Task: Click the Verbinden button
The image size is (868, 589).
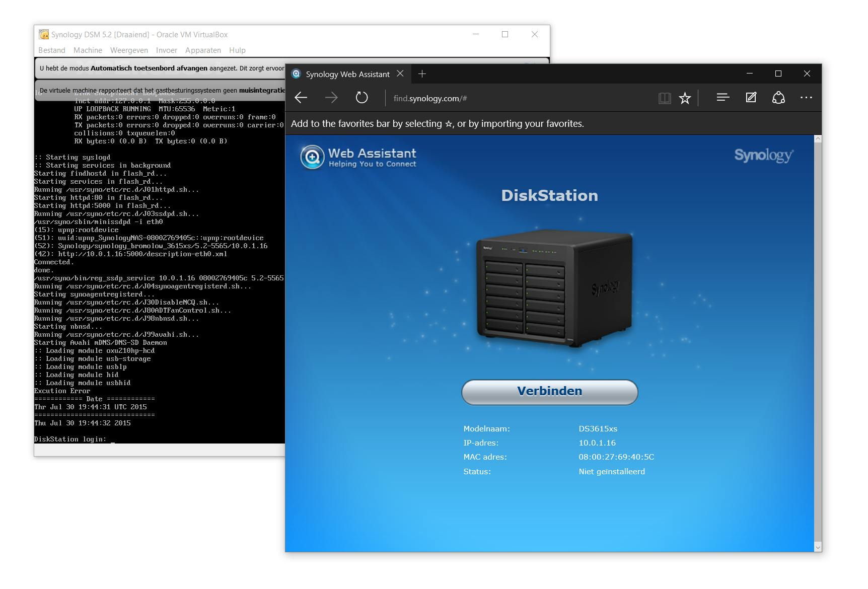Action: pyautogui.click(x=550, y=392)
